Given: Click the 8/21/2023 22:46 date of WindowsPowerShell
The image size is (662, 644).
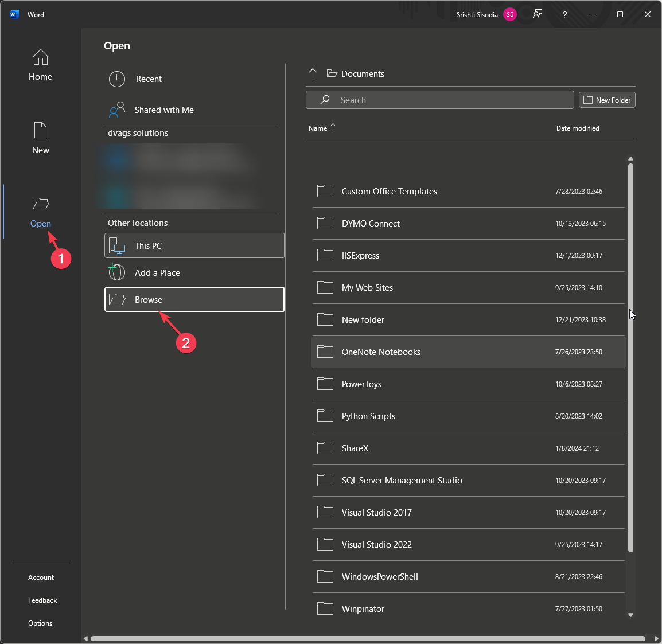Looking at the screenshot, I should point(578,576).
